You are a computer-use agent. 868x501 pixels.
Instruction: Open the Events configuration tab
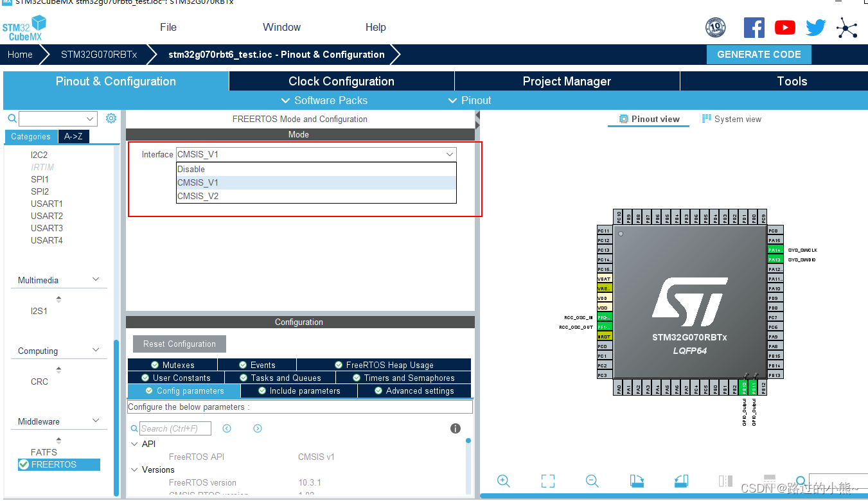257,365
